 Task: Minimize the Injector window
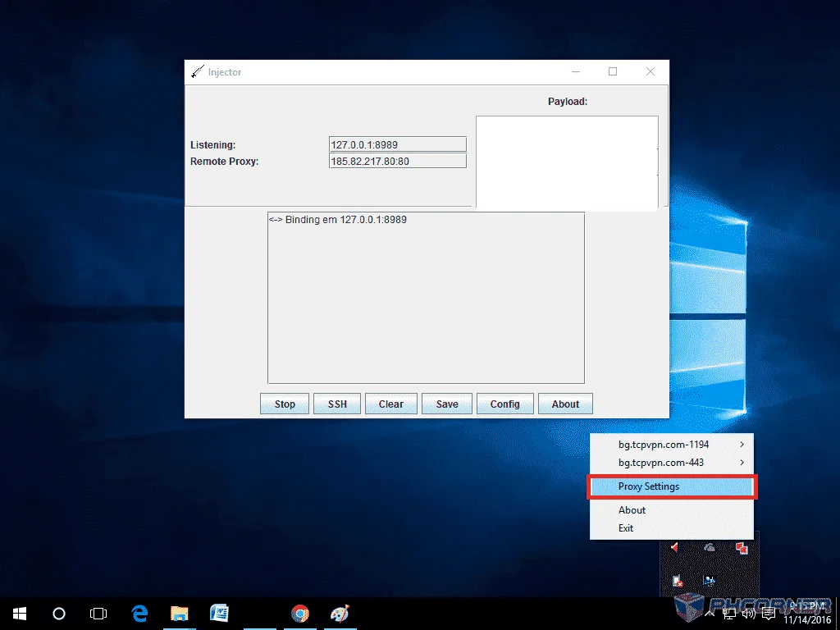tap(576, 72)
